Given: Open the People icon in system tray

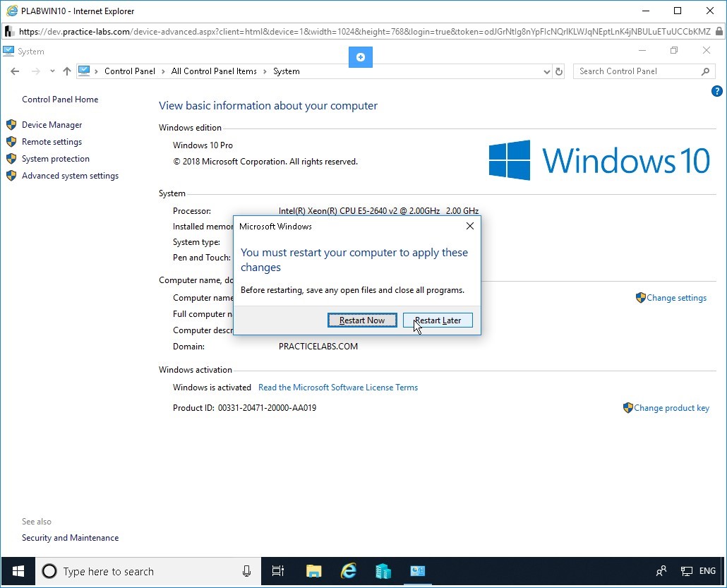Looking at the screenshot, I should coord(661,571).
